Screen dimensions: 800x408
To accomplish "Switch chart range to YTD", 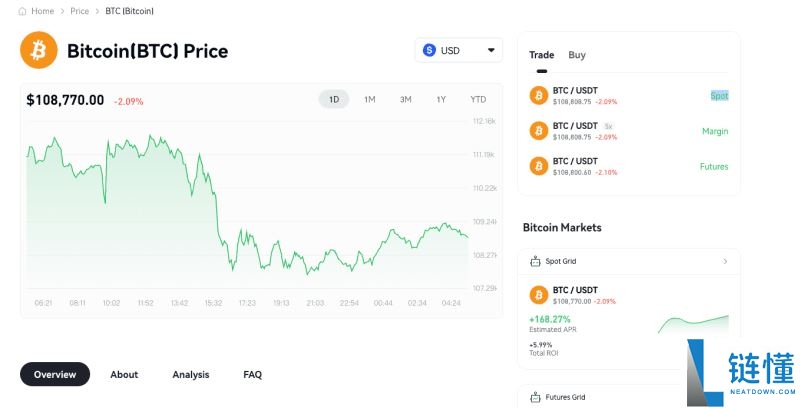I will point(478,99).
